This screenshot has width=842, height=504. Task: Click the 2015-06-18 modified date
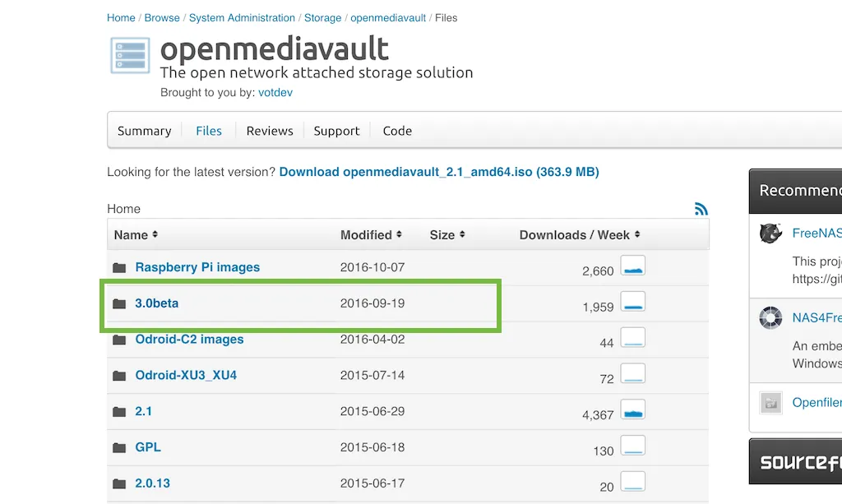coord(372,447)
